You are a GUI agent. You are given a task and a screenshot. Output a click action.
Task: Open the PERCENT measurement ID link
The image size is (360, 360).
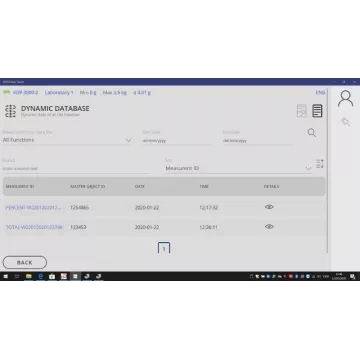(34, 208)
